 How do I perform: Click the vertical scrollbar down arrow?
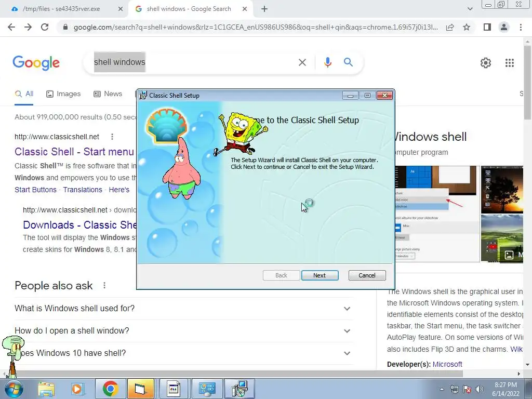point(527,365)
